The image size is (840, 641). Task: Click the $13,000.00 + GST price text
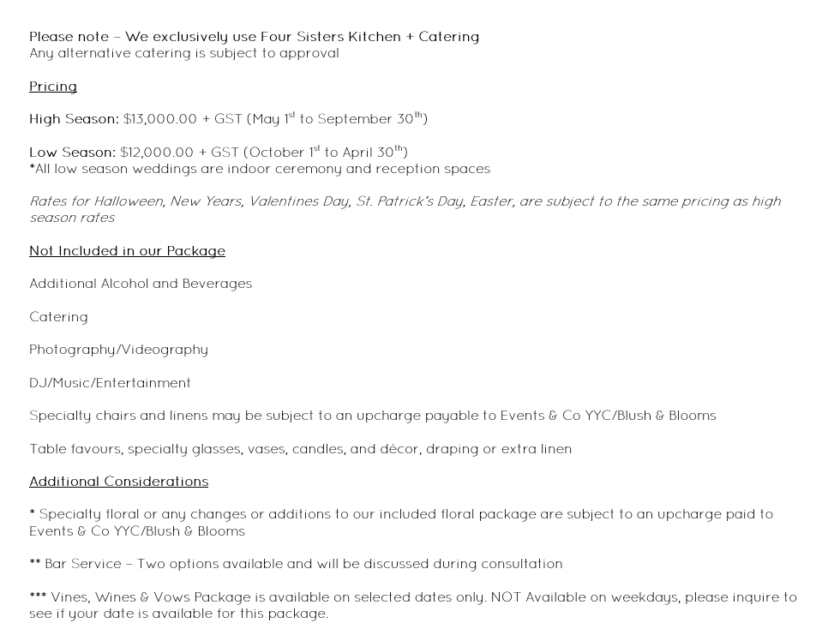tap(183, 119)
